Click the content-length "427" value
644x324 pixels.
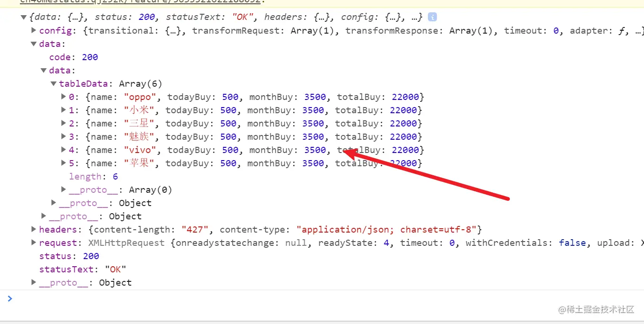(196, 230)
